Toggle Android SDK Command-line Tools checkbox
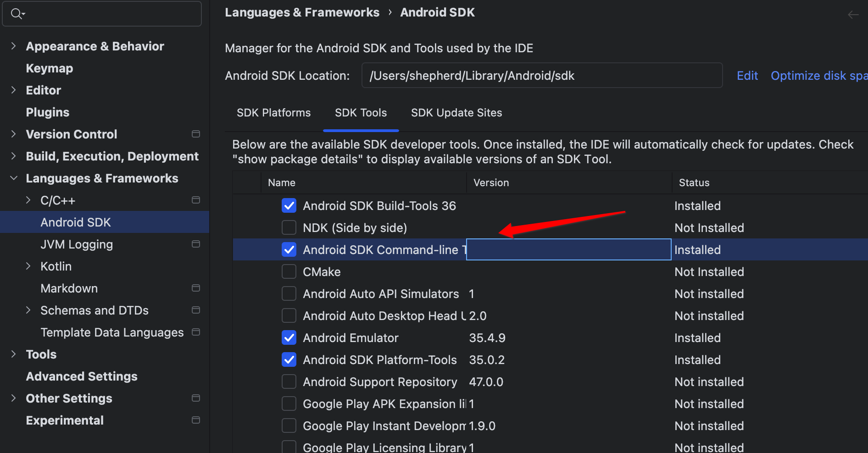The width and height of the screenshot is (868, 453). pos(289,249)
